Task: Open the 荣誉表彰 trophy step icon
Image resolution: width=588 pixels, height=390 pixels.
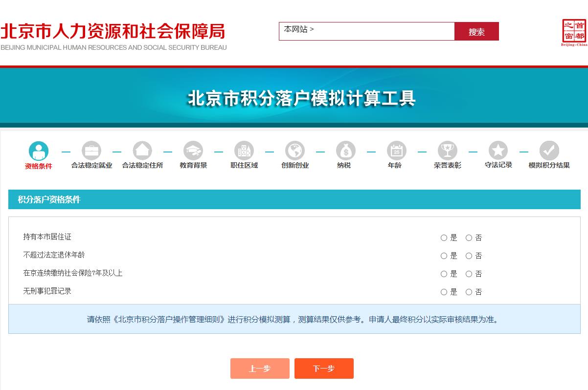Action: tap(448, 151)
